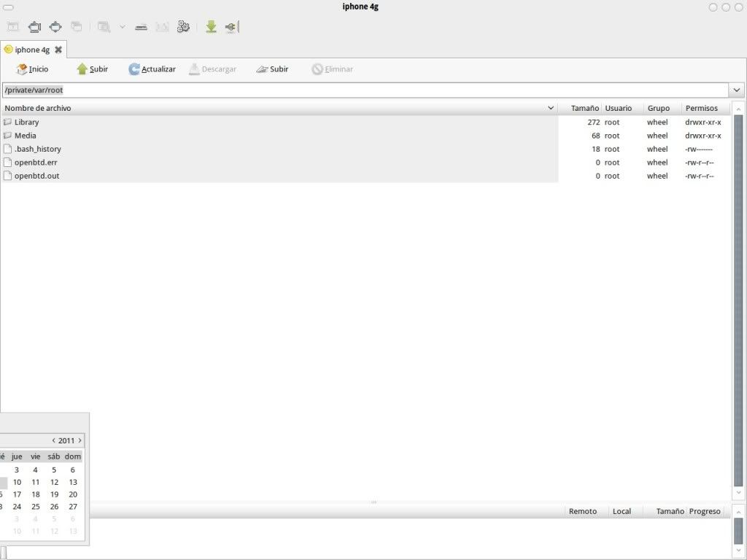Close the iphone 4g tab with its X
The image size is (747, 560).
pos(58,50)
